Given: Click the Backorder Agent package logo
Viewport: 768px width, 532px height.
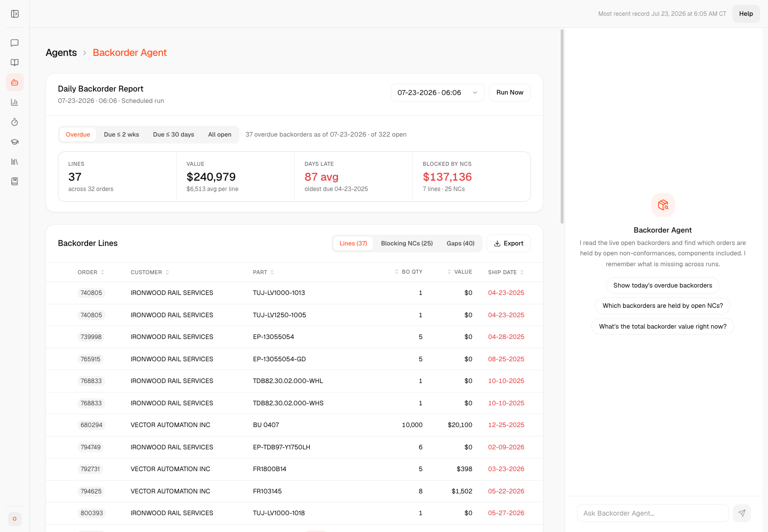Looking at the screenshot, I should click(663, 205).
